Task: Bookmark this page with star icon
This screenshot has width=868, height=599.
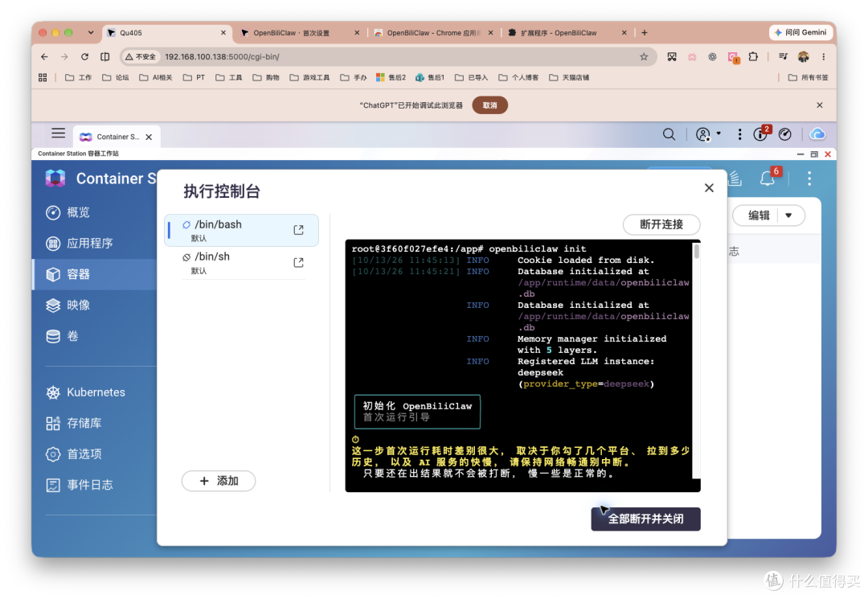Action: pyautogui.click(x=644, y=56)
